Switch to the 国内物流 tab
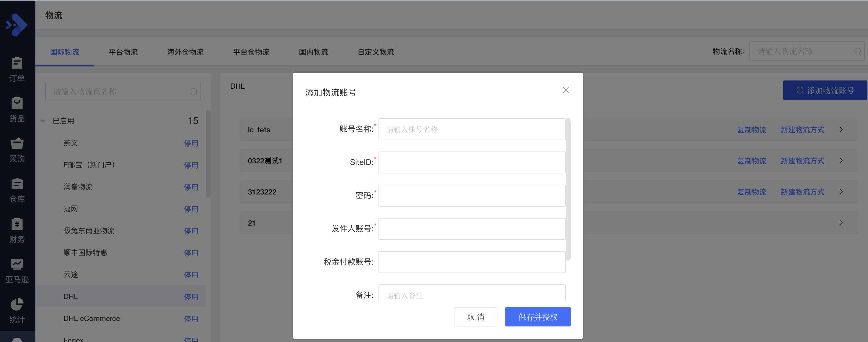The width and height of the screenshot is (868, 342). 313,52
